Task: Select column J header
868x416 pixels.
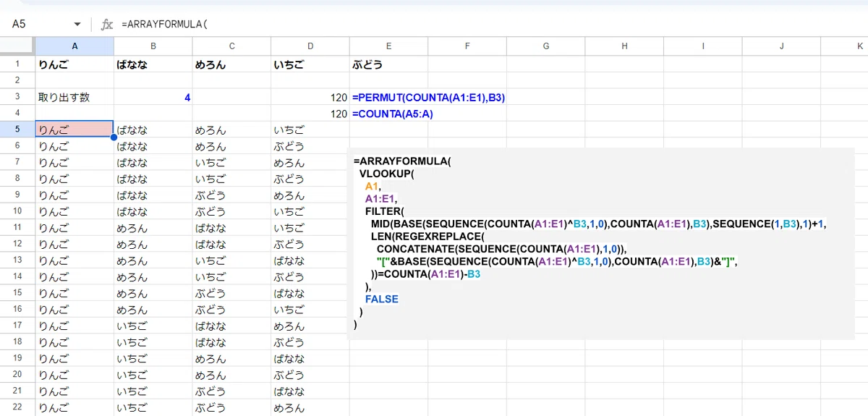Action: point(781,46)
